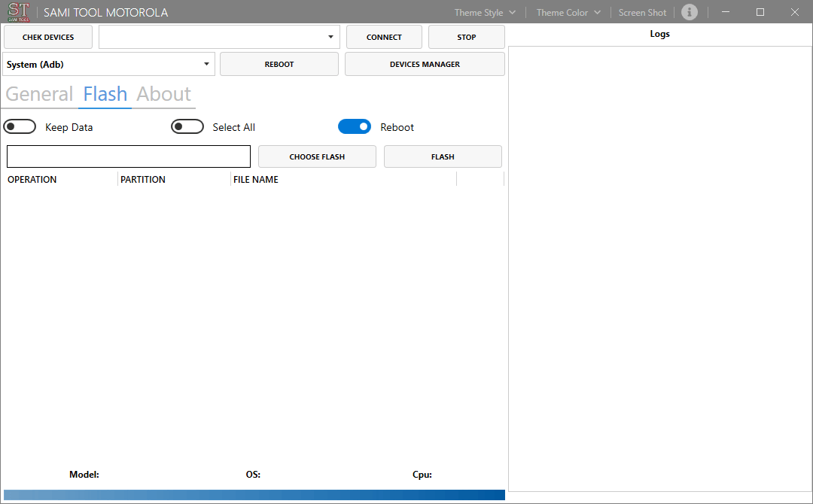Open the DEVICES MANAGER
Image resolution: width=813 pixels, height=504 pixels.
pos(424,64)
